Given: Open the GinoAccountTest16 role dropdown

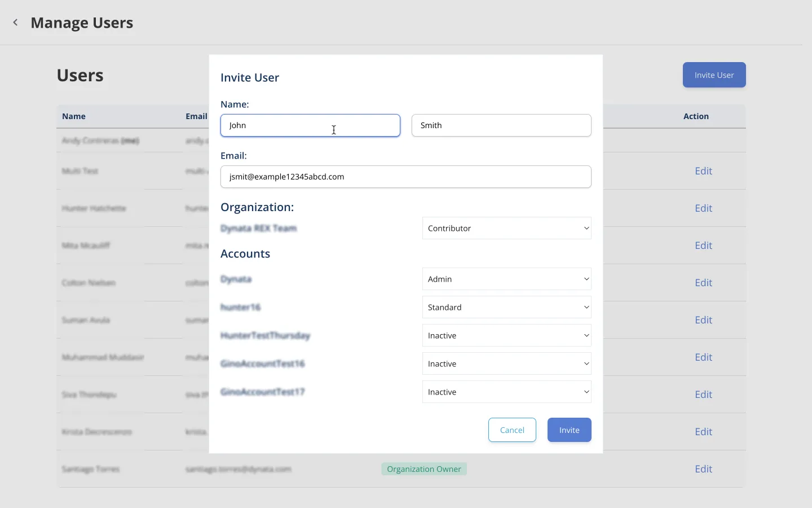Looking at the screenshot, I should point(506,364).
